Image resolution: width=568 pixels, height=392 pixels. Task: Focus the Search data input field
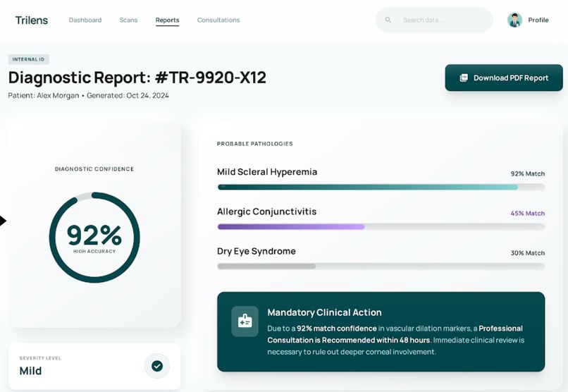coord(434,20)
